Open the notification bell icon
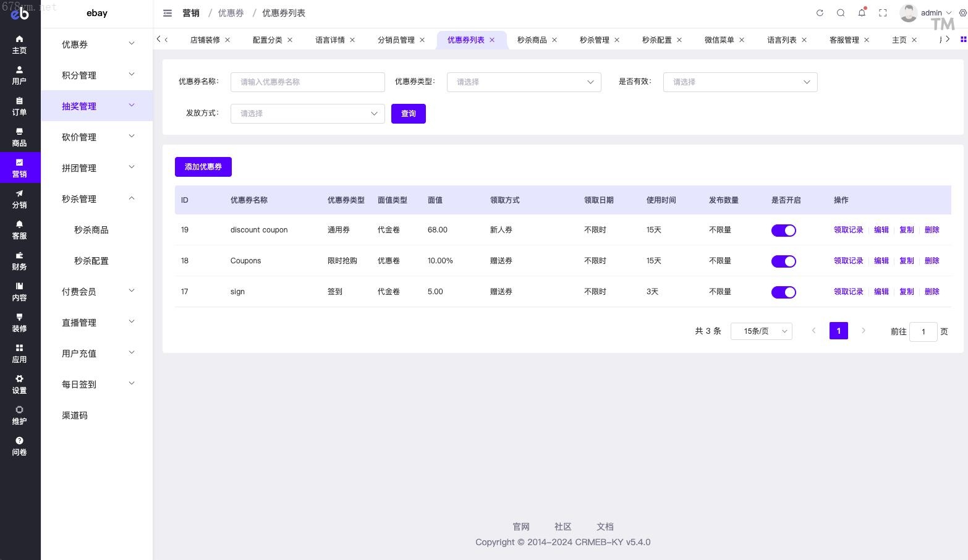 point(862,13)
